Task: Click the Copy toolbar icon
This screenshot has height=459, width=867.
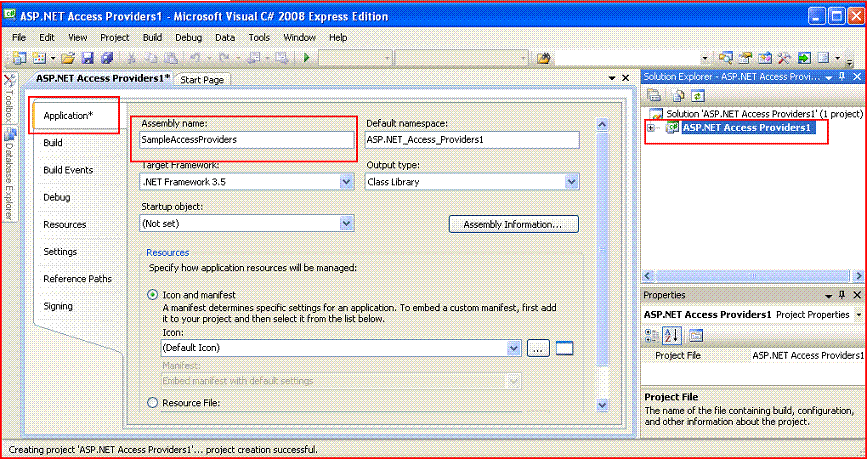Action: click(152, 58)
